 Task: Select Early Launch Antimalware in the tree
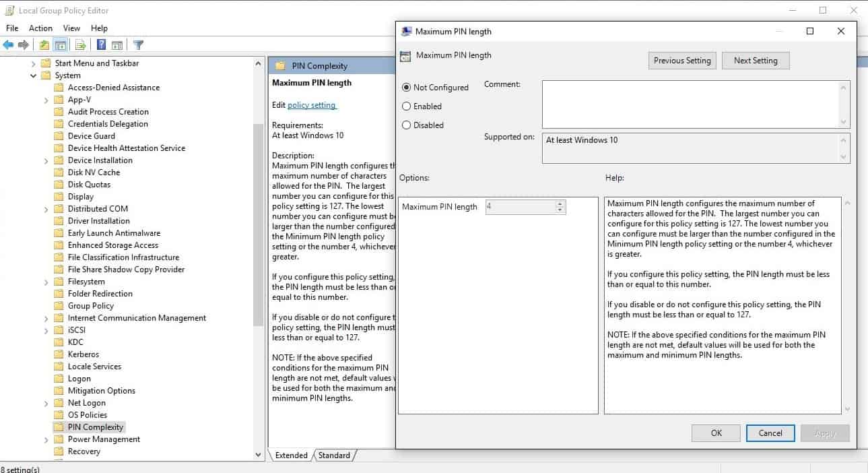114,233
